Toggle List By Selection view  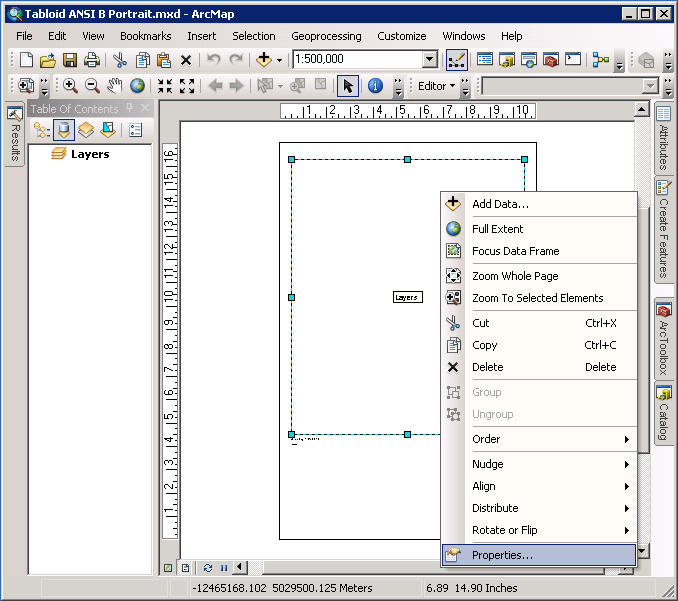108,130
